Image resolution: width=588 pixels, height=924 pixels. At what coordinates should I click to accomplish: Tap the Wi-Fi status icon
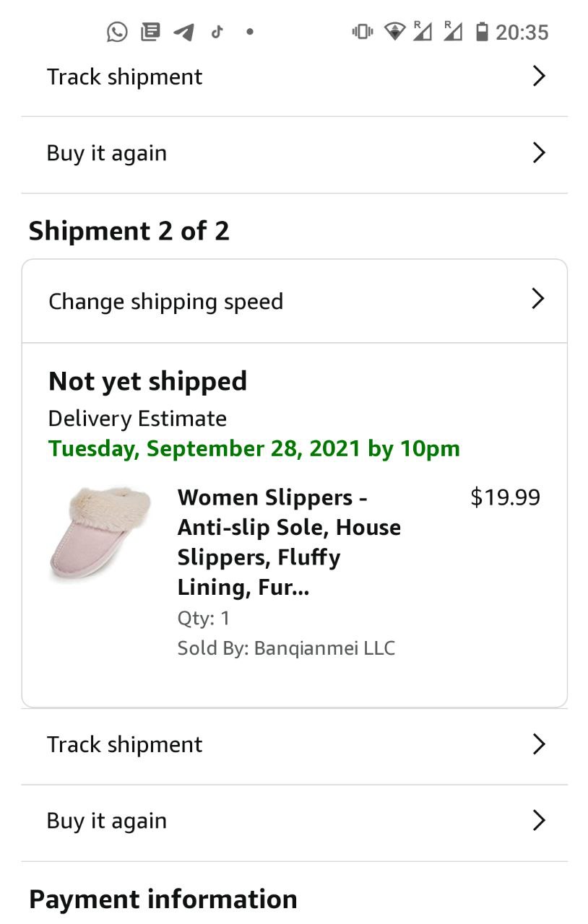[x=395, y=32]
